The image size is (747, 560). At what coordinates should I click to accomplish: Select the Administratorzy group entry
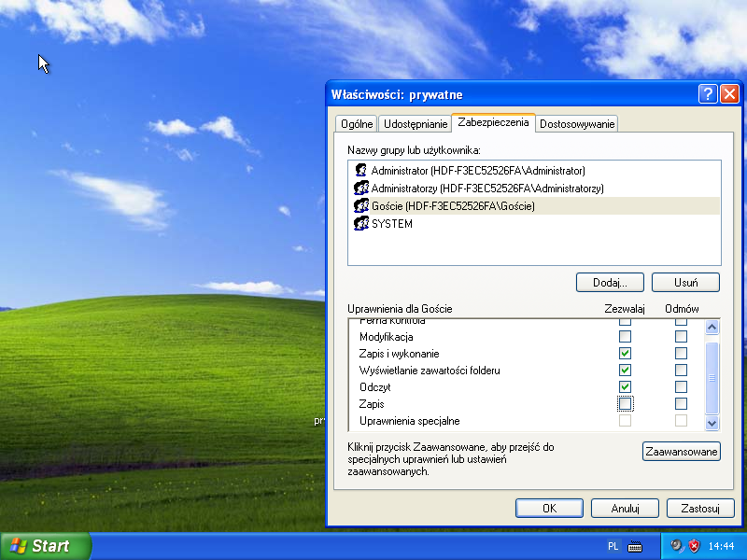pyautogui.click(x=486, y=189)
